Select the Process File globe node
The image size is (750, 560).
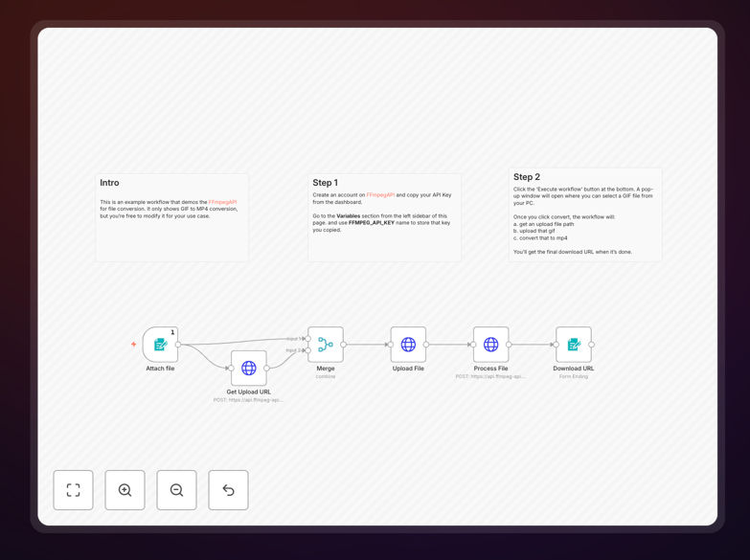490,345
